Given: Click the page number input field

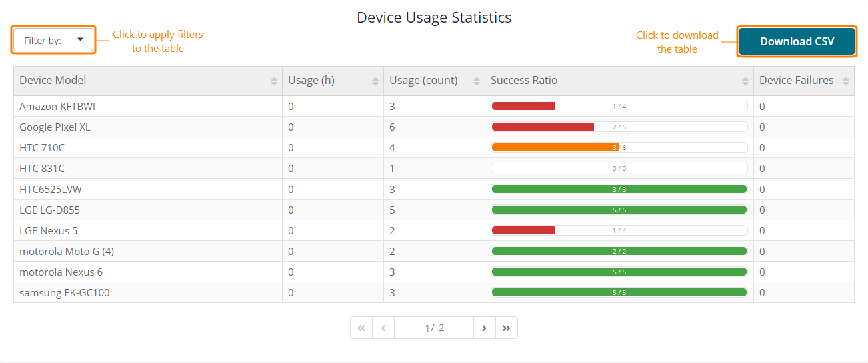Looking at the screenshot, I should pyautogui.click(x=433, y=328).
